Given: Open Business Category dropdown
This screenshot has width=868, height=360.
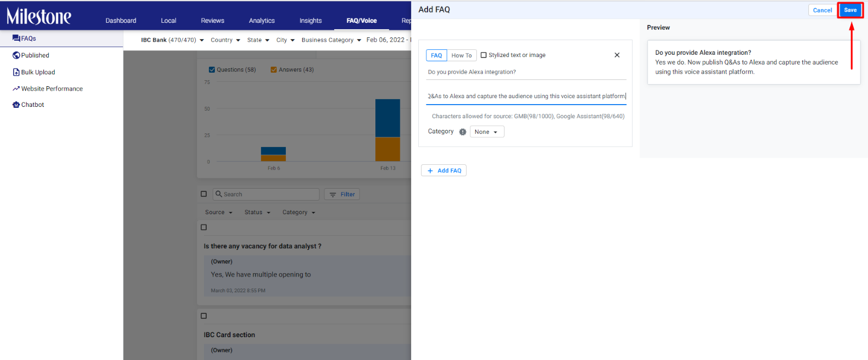Looking at the screenshot, I should [x=331, y=40].
